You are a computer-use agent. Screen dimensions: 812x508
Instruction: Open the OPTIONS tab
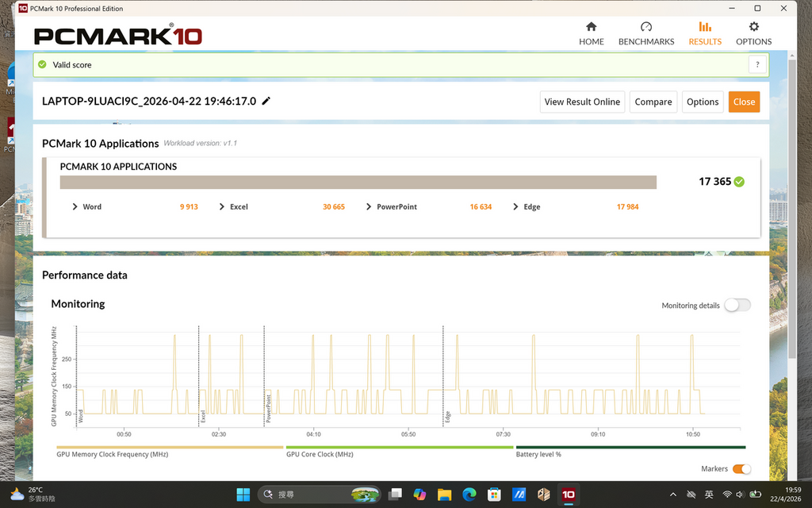click(x=753, y=33)
